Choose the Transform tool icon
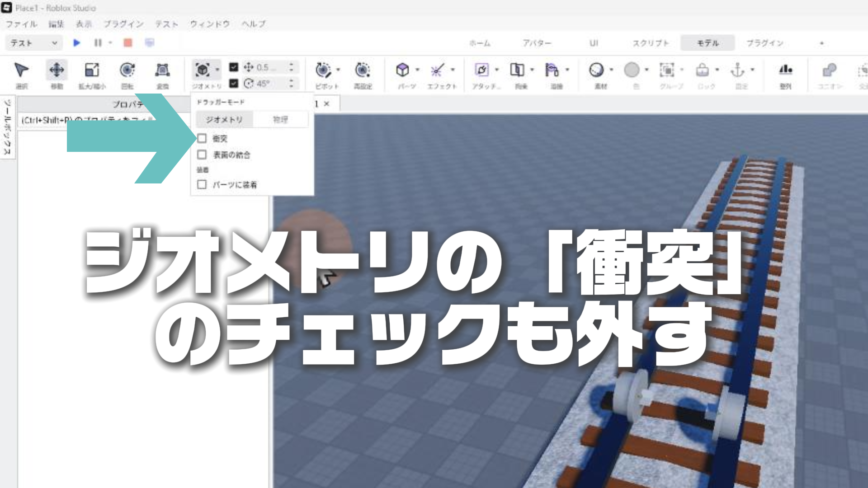Viewport: 868px width, 488px height. [162, 70]
